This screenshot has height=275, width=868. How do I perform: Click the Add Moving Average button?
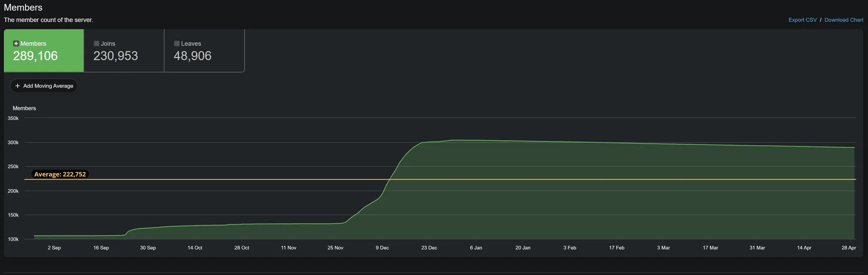[x=44, y=86]
